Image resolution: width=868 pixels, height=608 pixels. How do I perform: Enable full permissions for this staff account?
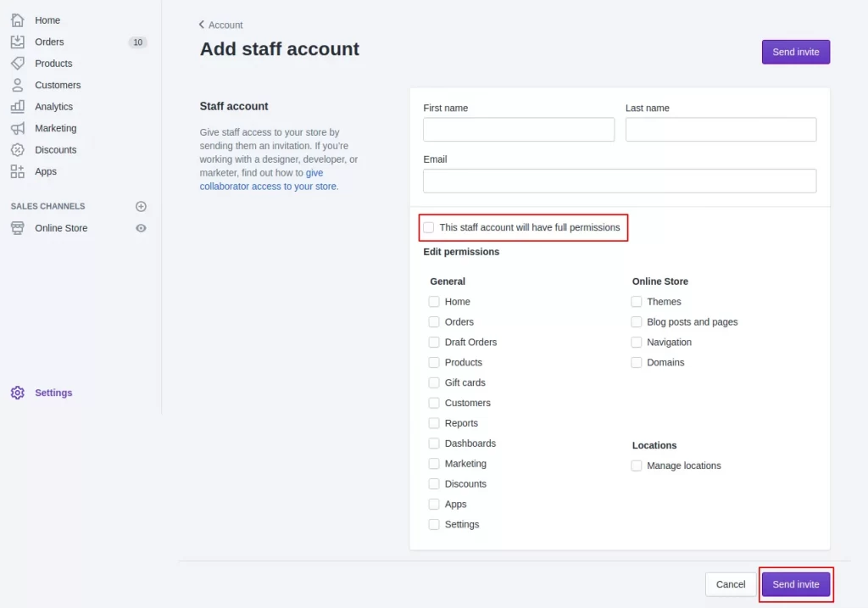click(x=428, y=227)
